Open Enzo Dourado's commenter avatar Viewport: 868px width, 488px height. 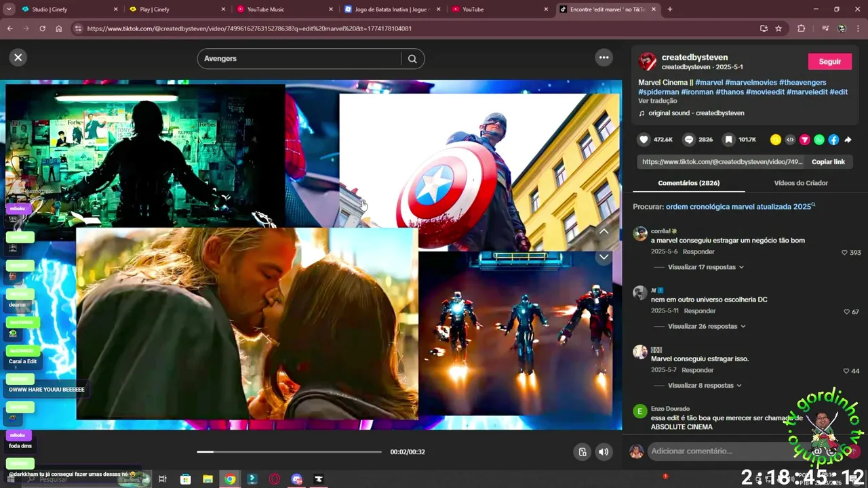[x=639, y=411]
